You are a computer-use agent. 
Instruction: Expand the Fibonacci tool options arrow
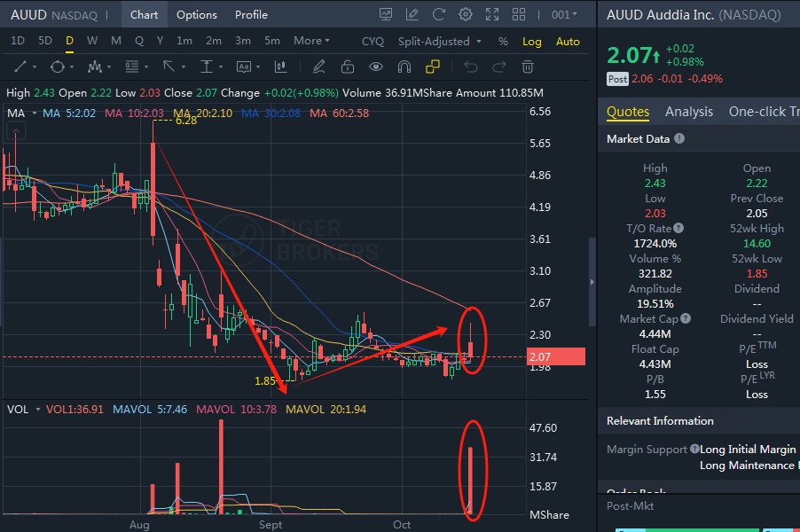point(146,67)
